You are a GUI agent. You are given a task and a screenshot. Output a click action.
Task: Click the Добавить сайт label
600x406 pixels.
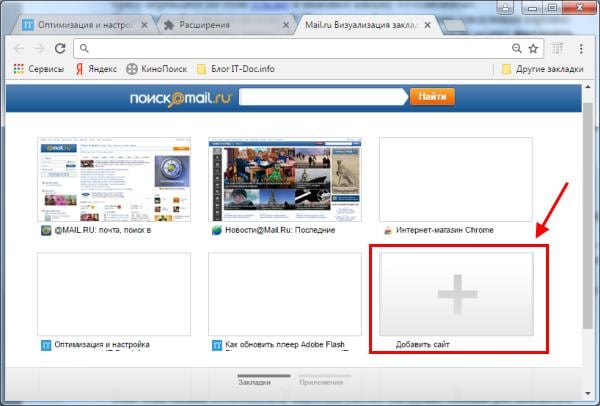(x=422, y=344)
